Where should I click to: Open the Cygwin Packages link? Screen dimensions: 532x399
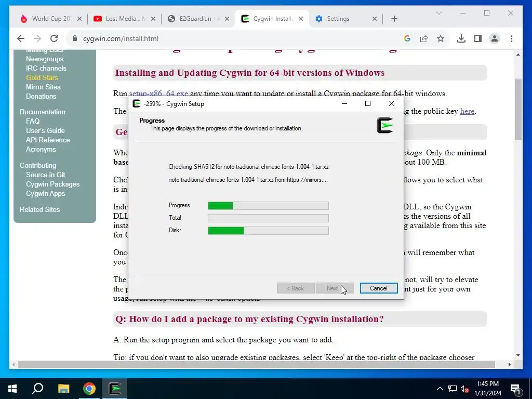tap(53, 184)
